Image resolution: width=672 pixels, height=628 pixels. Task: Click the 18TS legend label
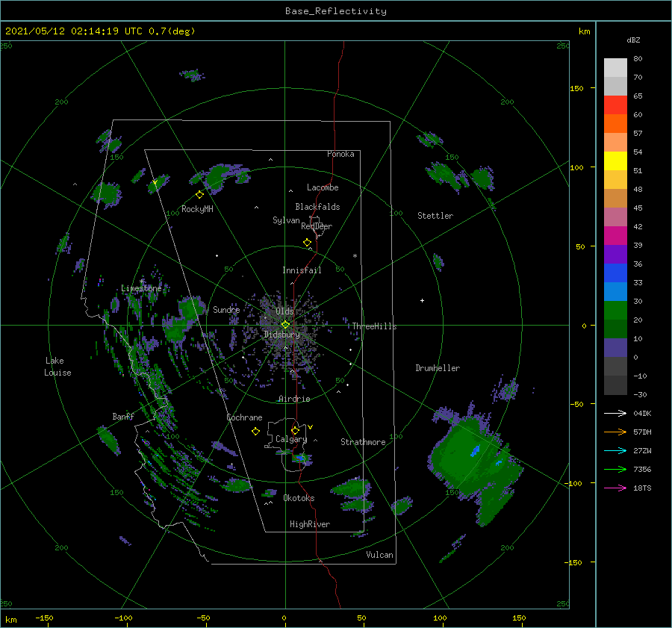(x=642, y=488)
